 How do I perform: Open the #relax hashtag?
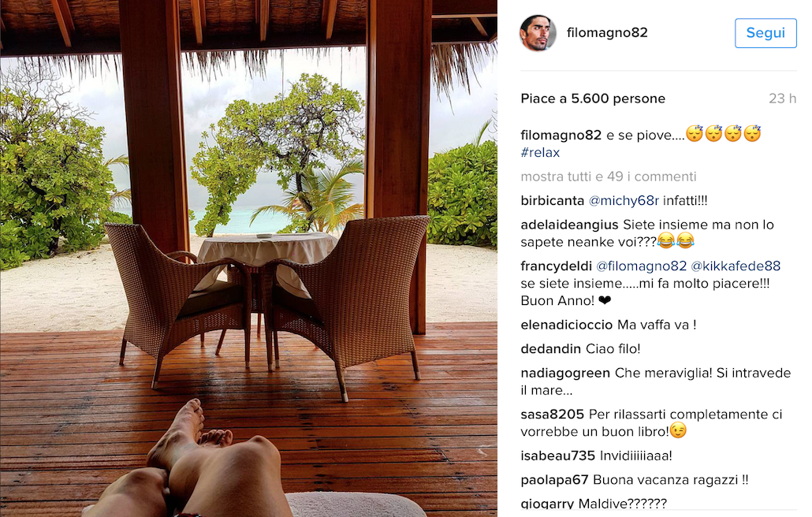coord(540,153)
